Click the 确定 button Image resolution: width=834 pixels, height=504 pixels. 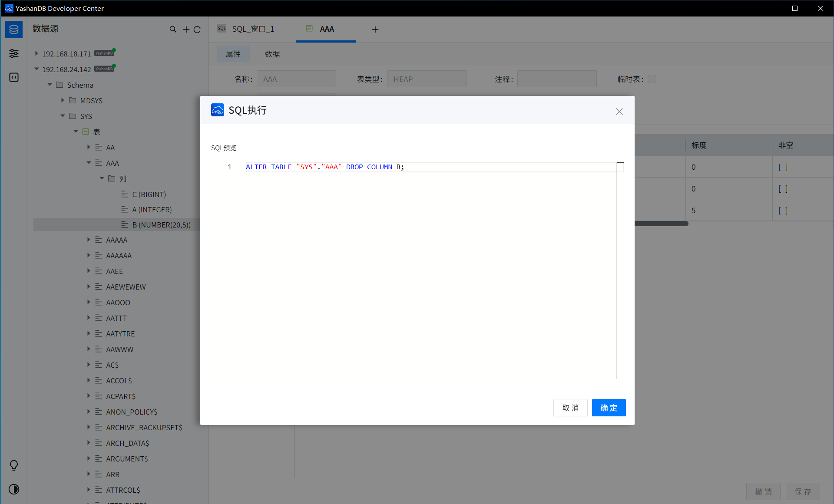point(609,408)
